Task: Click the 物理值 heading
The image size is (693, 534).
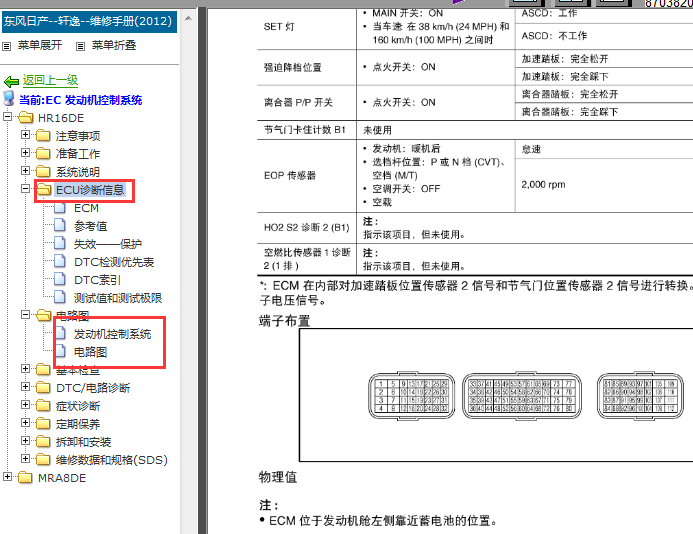Action: point(278,477)
